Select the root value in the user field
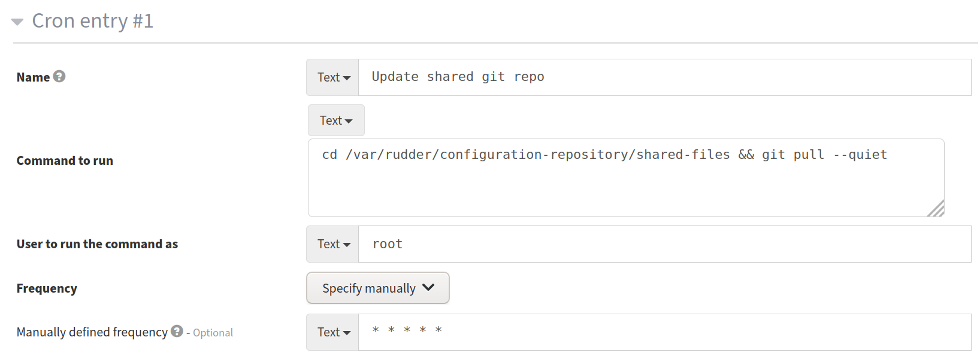Screen dimensions: 980x355 (x=387, y=243)
